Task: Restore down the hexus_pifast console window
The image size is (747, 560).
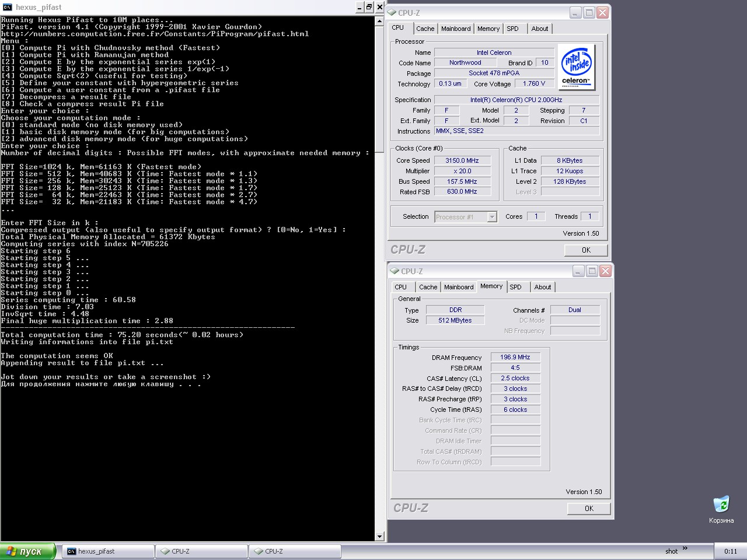Action: pos(369,7)
